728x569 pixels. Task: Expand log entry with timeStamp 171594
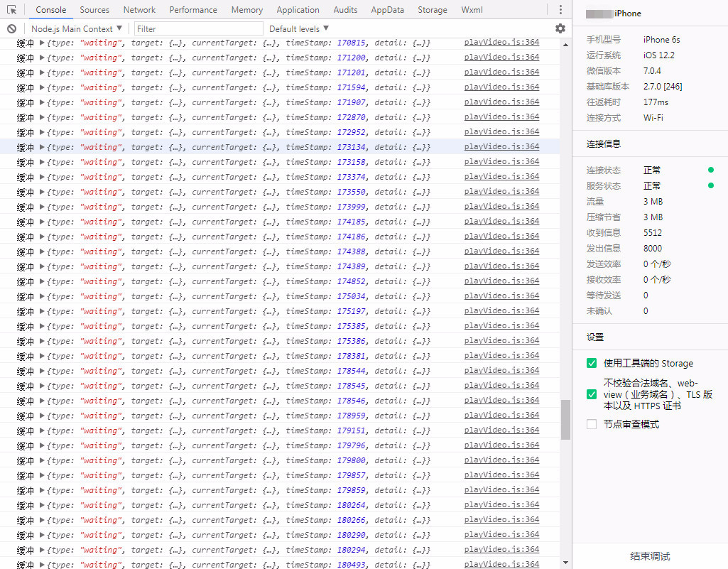pyautogui.click(x=42, y=87)
